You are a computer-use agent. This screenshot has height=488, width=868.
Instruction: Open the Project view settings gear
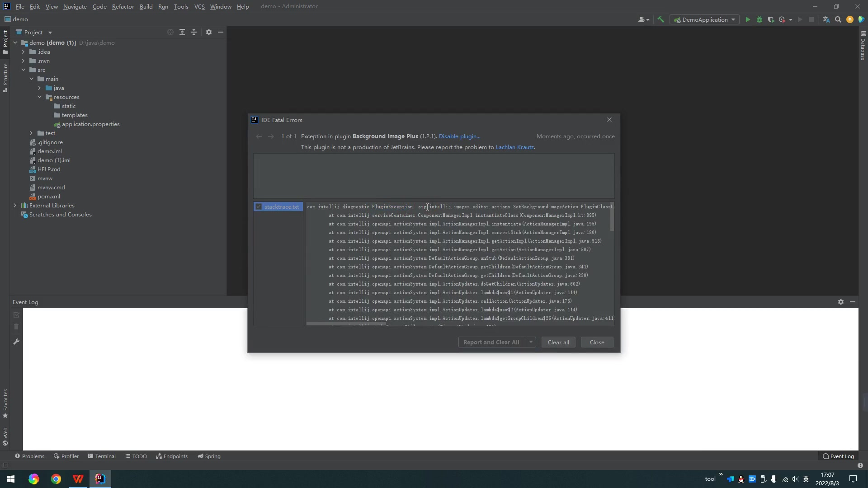pos(208,32)
